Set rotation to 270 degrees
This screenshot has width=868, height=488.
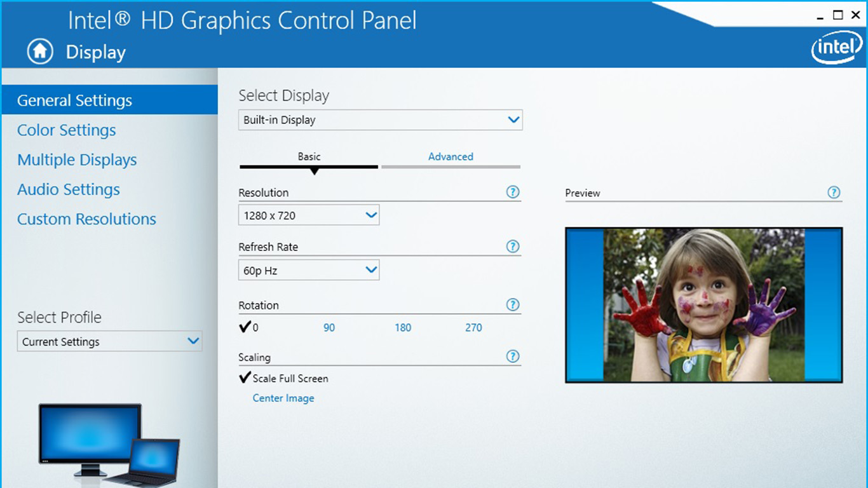[473, 328]
